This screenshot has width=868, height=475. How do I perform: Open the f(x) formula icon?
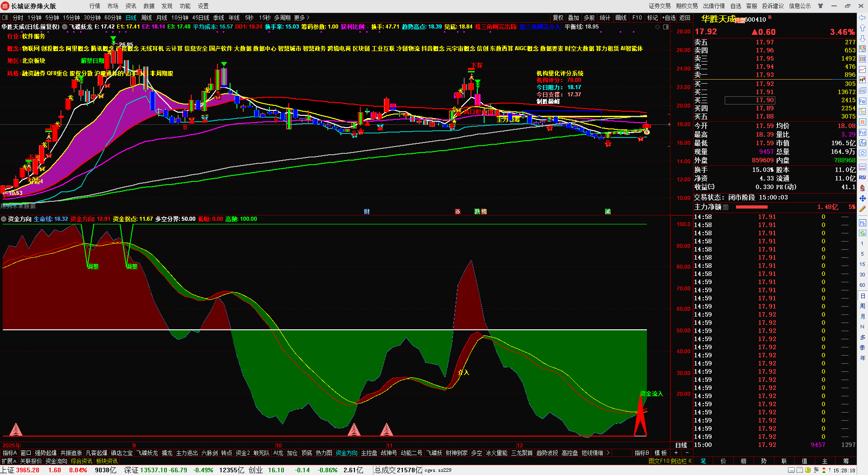point(862,143)
